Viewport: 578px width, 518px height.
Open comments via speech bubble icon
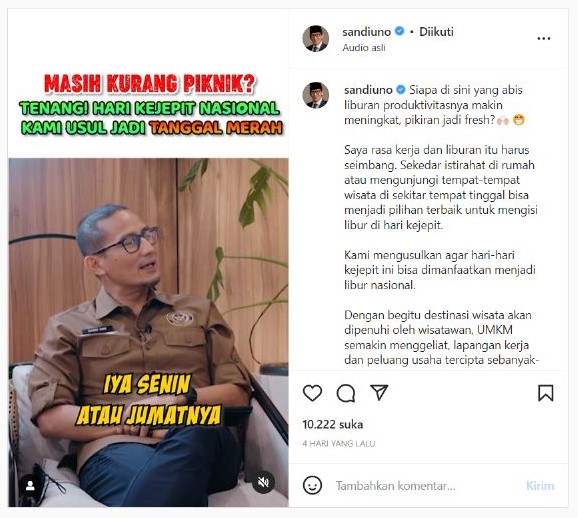[346, 393]
